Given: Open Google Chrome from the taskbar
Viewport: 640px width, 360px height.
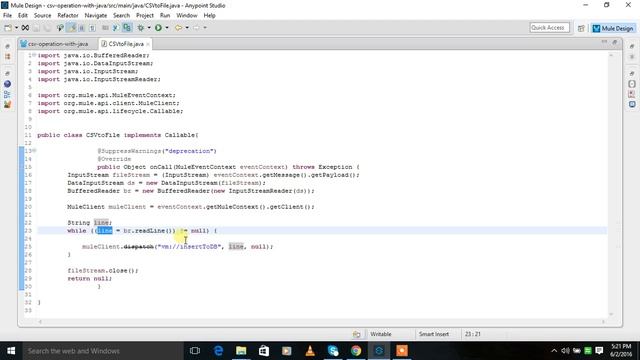Looking at the screenshot, I should [x=356, y=351].
